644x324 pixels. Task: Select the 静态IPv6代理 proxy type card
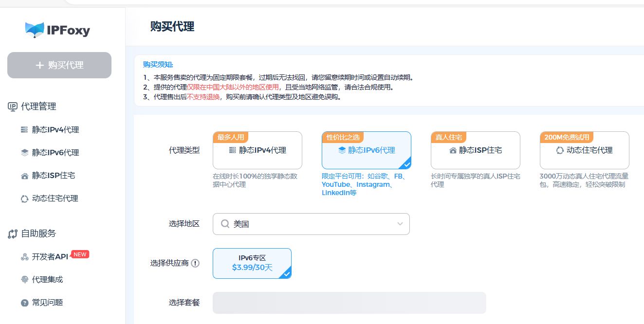coord(367,150)
